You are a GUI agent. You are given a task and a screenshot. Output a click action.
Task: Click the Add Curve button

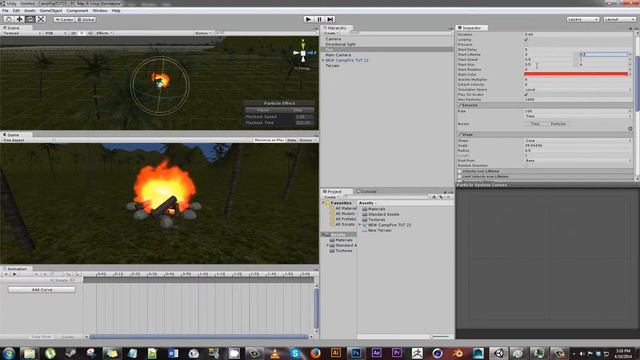coord(42,290)
